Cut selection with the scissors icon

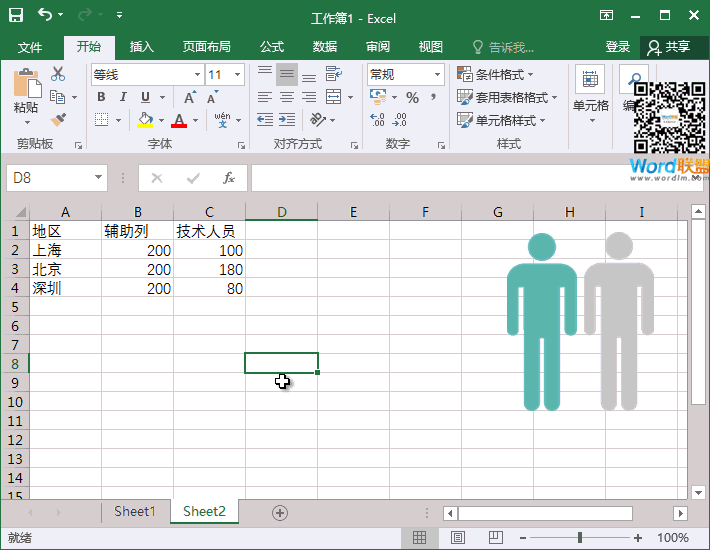[58, 74]
